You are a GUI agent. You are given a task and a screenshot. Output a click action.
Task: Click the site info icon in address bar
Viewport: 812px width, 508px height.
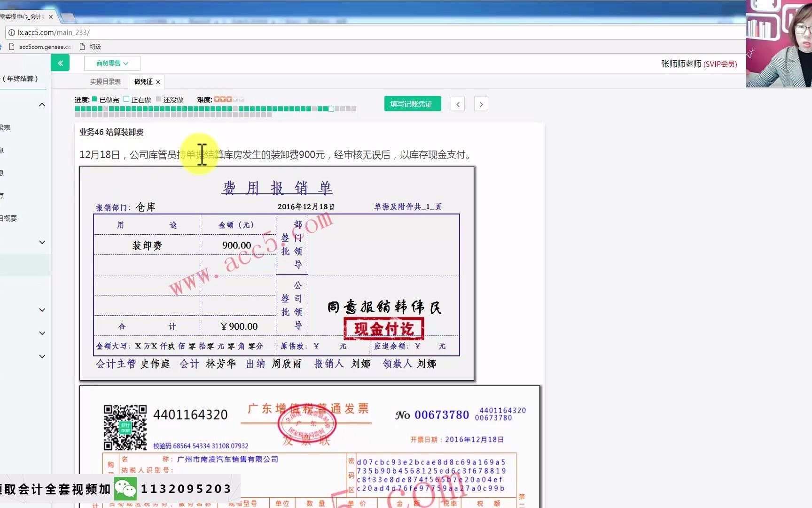point(10,32)
